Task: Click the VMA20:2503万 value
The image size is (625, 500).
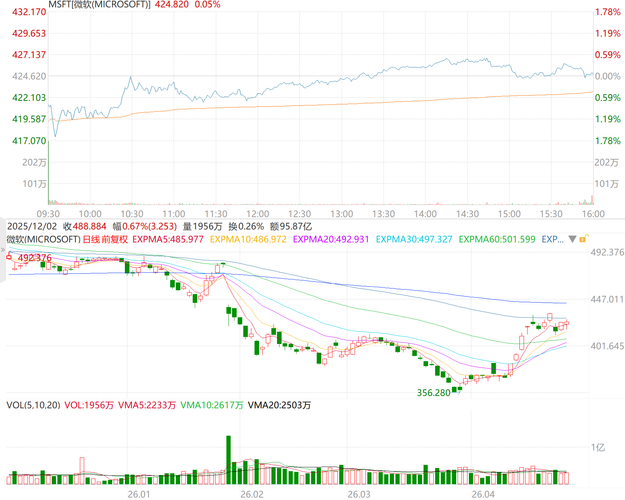Action: tap(279, 405)
